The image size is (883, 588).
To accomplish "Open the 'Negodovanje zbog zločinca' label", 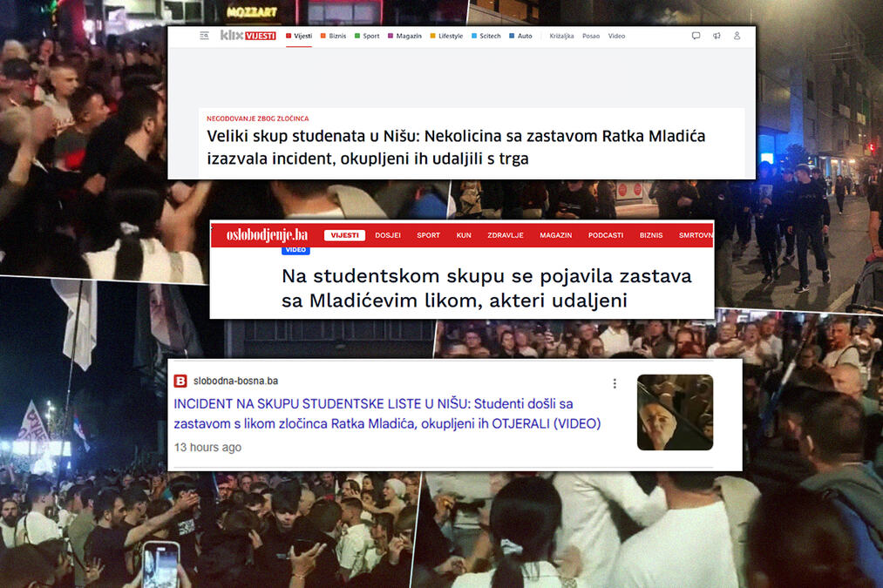I will [257, 118].
